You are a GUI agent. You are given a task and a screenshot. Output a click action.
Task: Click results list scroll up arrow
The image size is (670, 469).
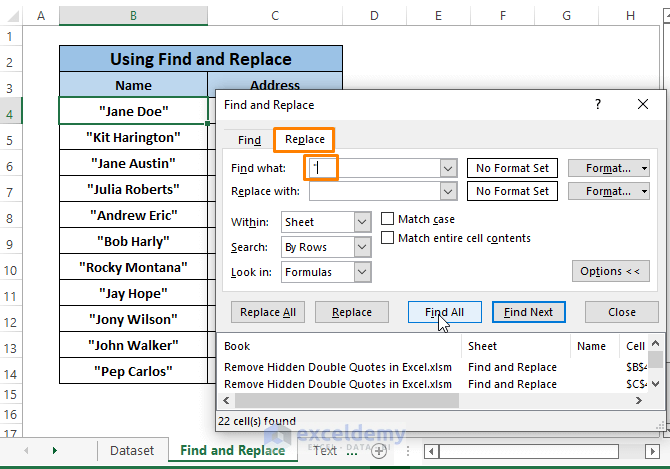tap(656, 343)
